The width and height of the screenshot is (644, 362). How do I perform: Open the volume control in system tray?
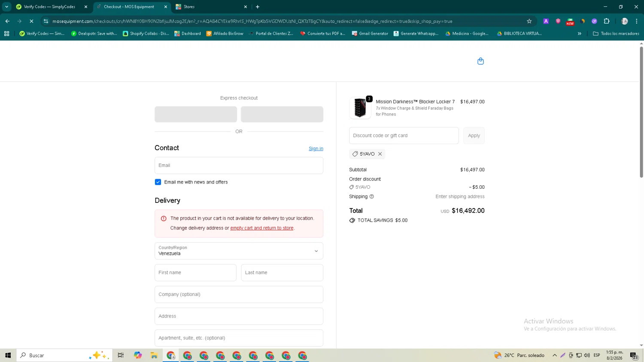point(587,355)
